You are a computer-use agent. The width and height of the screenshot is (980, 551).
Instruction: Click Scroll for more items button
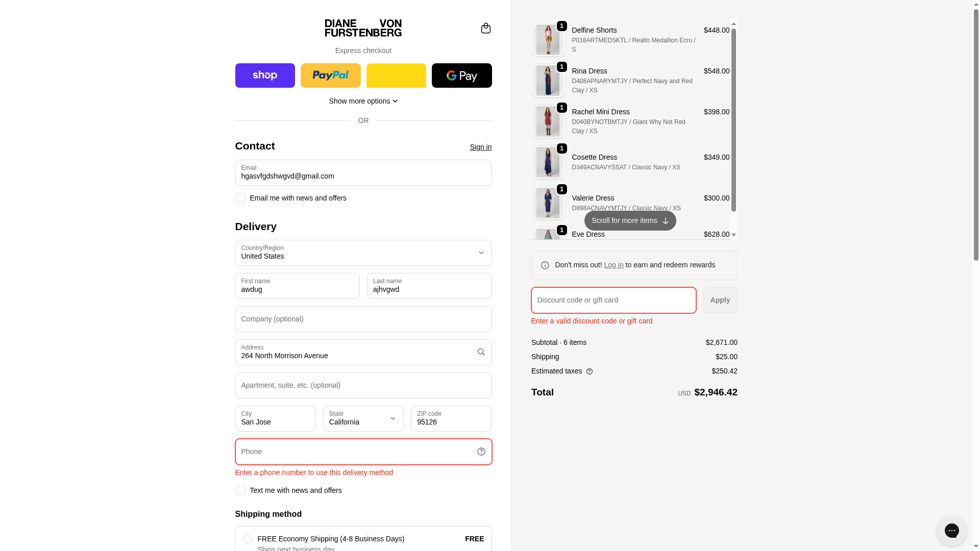pos(630,220)
